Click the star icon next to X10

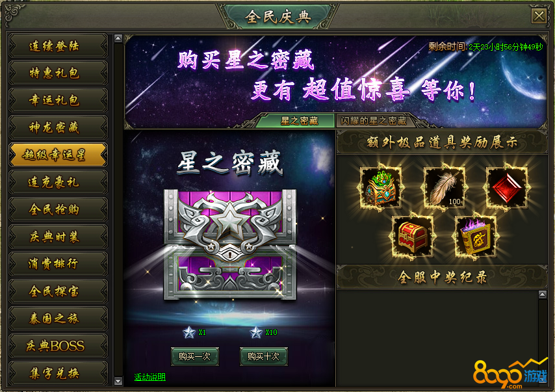pos(255,332)
